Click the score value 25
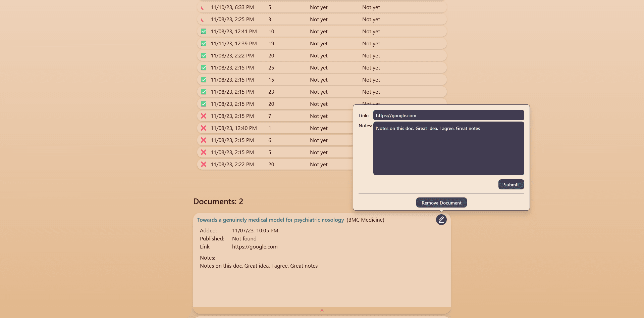 (x=271, y=68)
